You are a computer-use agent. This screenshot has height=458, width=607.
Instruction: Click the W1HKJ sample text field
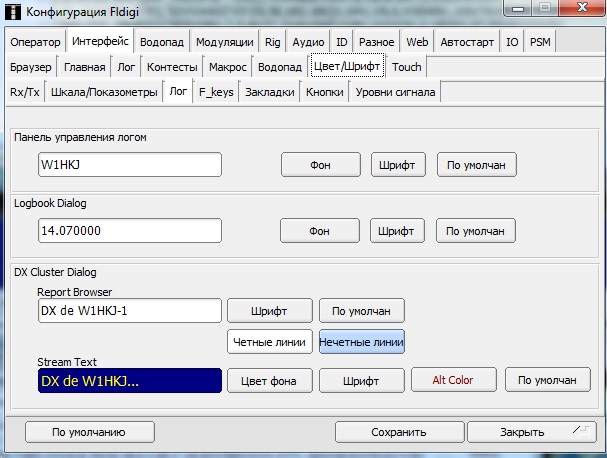click(129, 164)
